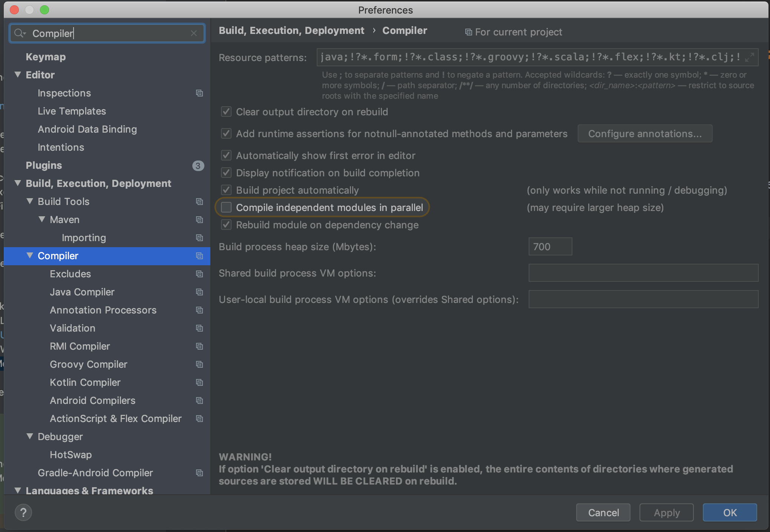
Task: Click project-level icon beside Inspections
Action: pos(199,93)
